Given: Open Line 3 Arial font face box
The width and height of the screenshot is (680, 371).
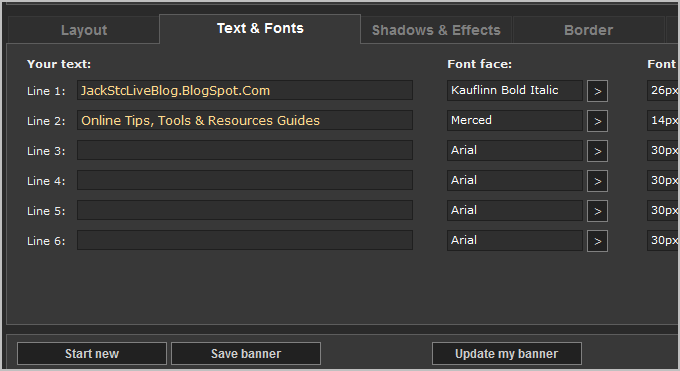Looking at the screenshot, I should tap(515, 150).
